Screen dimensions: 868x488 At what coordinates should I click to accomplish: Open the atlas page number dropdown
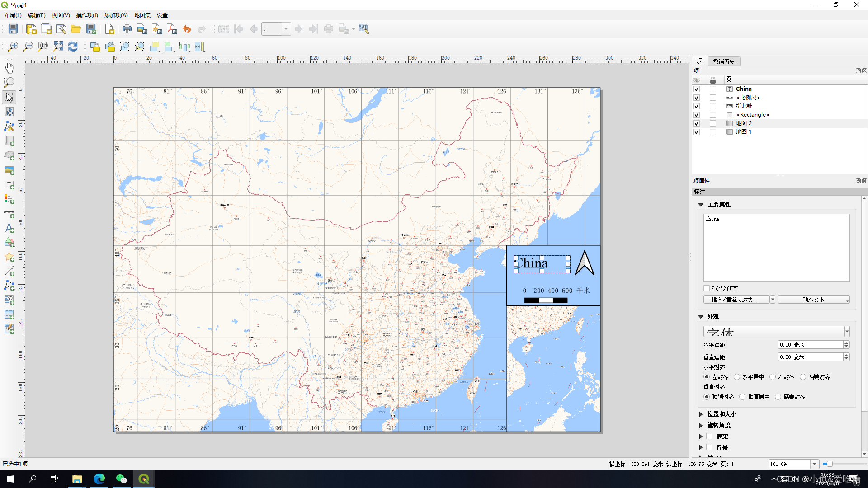[x=286, y=29]
